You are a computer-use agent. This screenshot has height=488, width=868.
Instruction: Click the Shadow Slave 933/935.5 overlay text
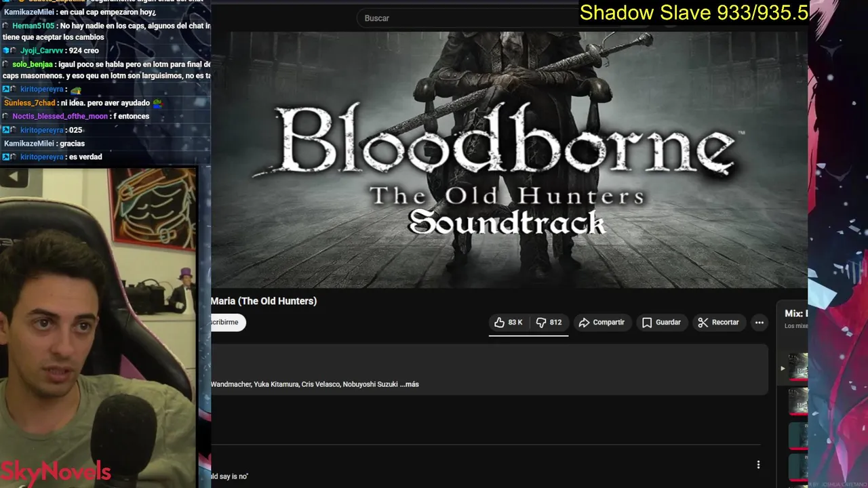click(x=694, y=13)
